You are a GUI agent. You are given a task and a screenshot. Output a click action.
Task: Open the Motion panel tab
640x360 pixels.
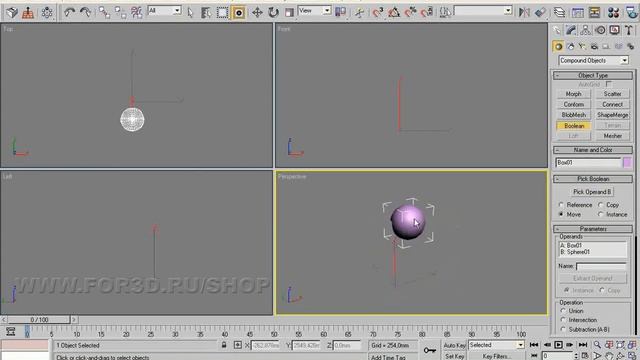(600, 30)
